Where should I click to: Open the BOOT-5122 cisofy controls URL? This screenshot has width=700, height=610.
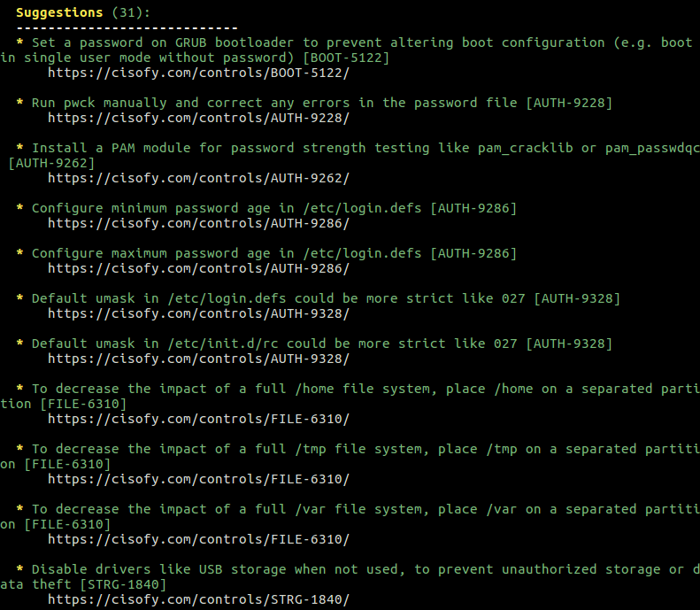[198, 73]
